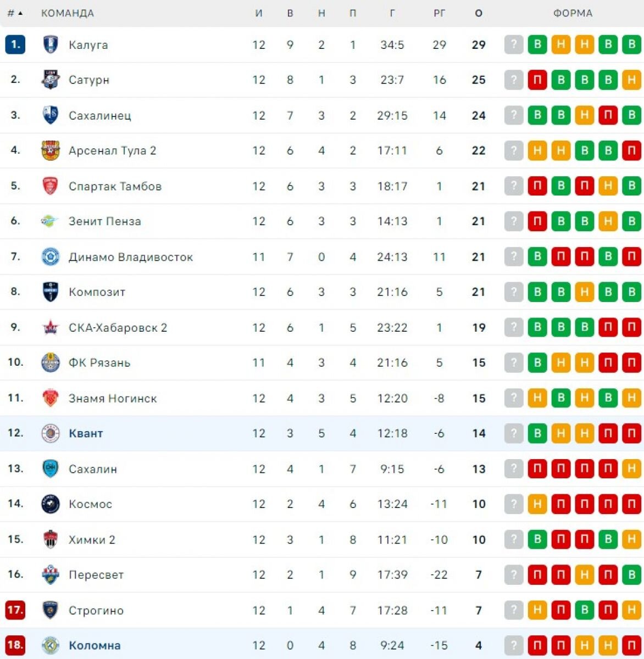Image resolution: width=644 pixels, height=659 pixels.
Task: Click the Коломна team badge icon
Action: tap(51, 645)
